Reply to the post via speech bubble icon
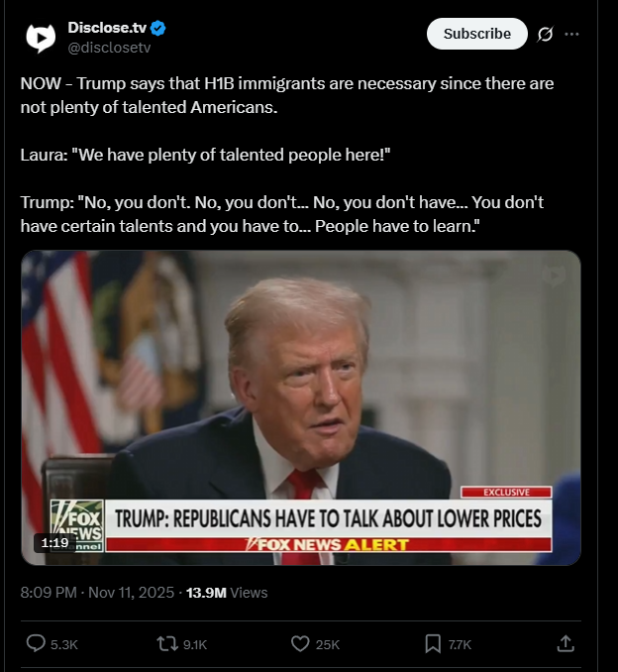 pos(36,643)
